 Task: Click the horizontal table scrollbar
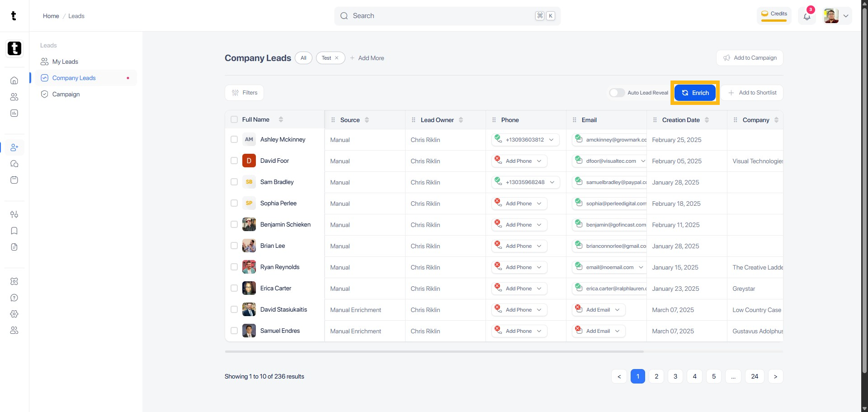434,351
